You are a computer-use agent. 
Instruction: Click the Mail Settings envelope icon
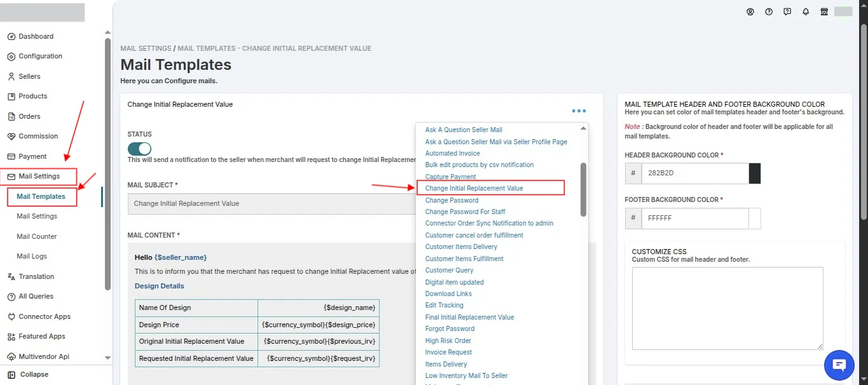tap(11, 177)
